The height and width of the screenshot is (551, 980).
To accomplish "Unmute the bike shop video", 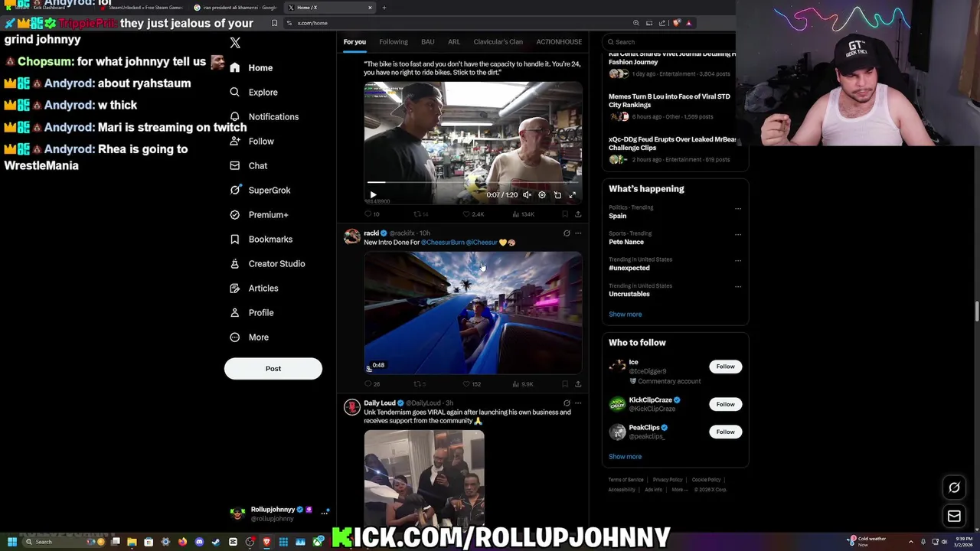I will (527, 194).
